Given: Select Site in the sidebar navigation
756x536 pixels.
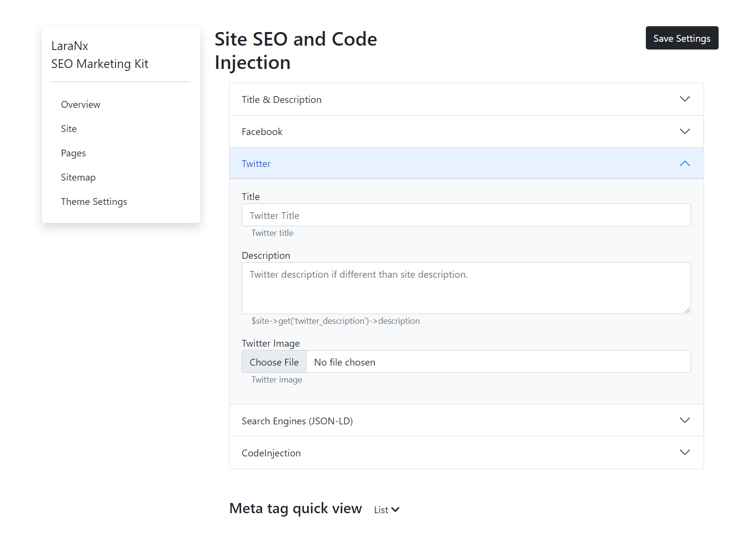Looking at the screenshot, I should pyautogui.click(x=69, y=129).
